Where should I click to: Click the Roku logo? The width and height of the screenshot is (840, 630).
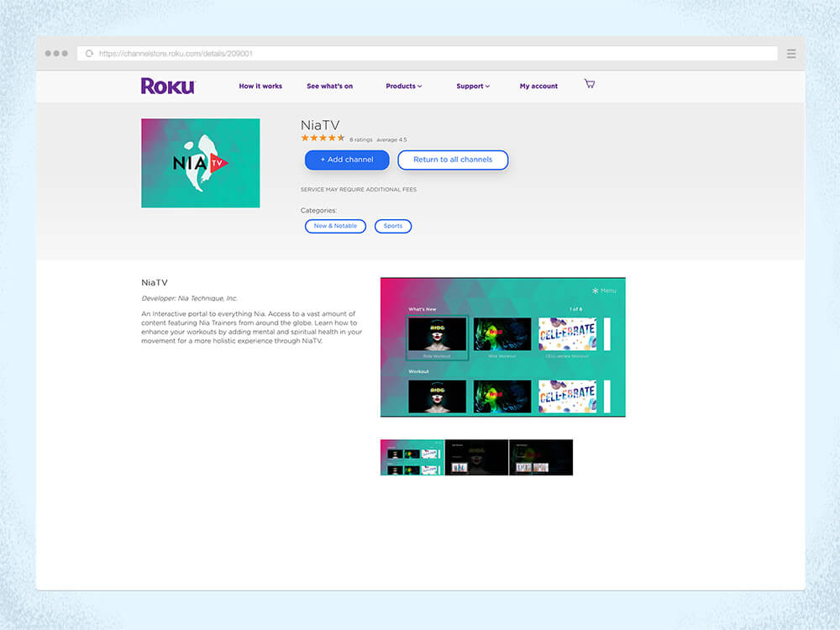coord(168,86)
